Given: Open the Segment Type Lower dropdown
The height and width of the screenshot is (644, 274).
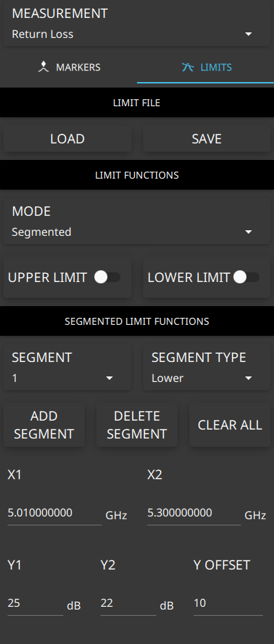Looking at the screenshot, I should click(x=207, y=368).
